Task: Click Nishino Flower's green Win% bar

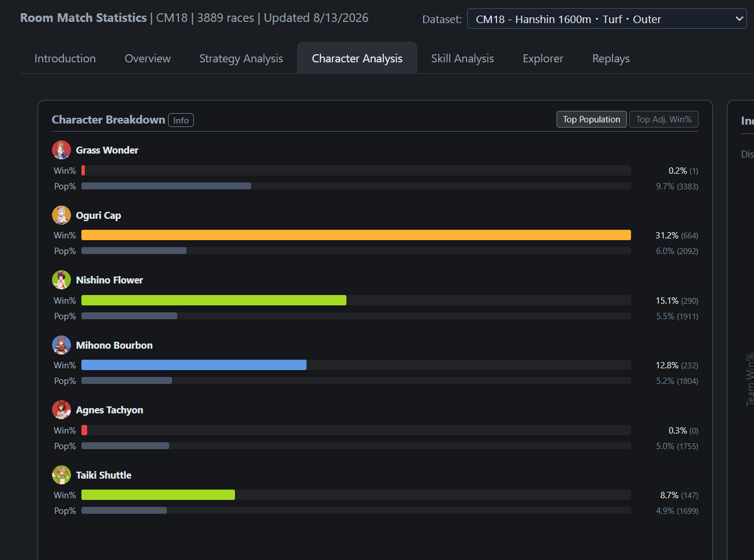Action: [214, 300]
